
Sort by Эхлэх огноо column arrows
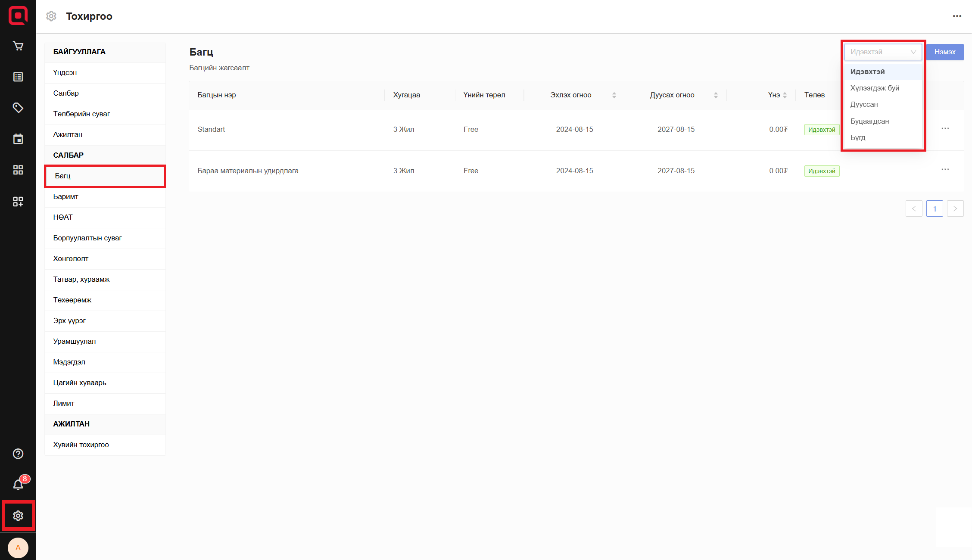point(614,95)
